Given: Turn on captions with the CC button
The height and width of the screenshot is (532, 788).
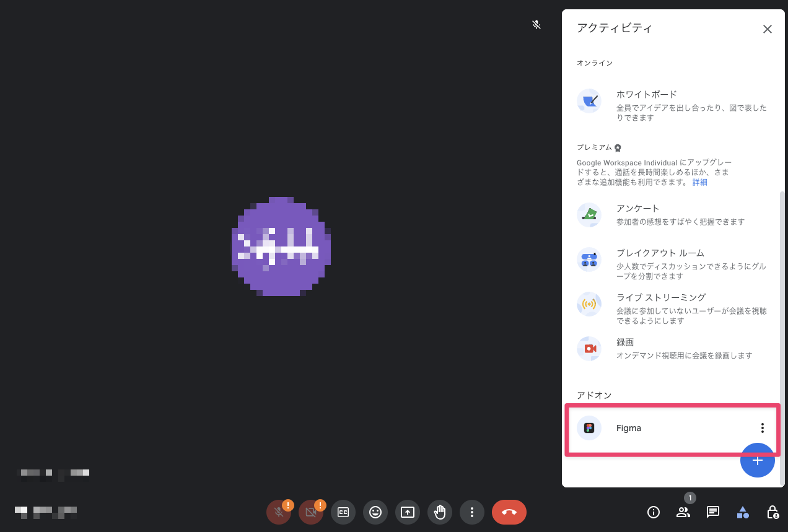Looking at the screenshot, I should (x=343, y=512).
